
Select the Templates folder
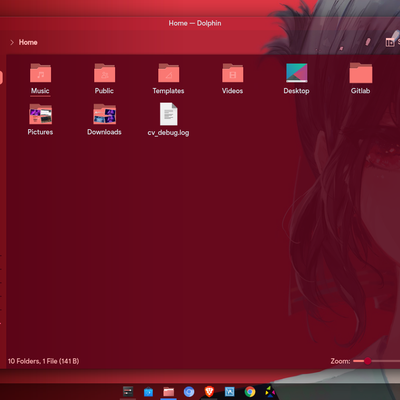[x=168, y=79]
